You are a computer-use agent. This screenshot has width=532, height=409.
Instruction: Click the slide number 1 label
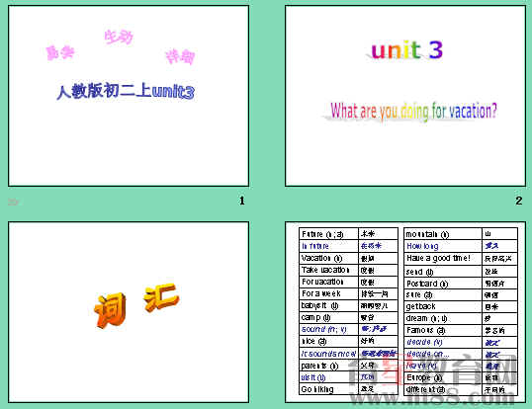(241, 201)
